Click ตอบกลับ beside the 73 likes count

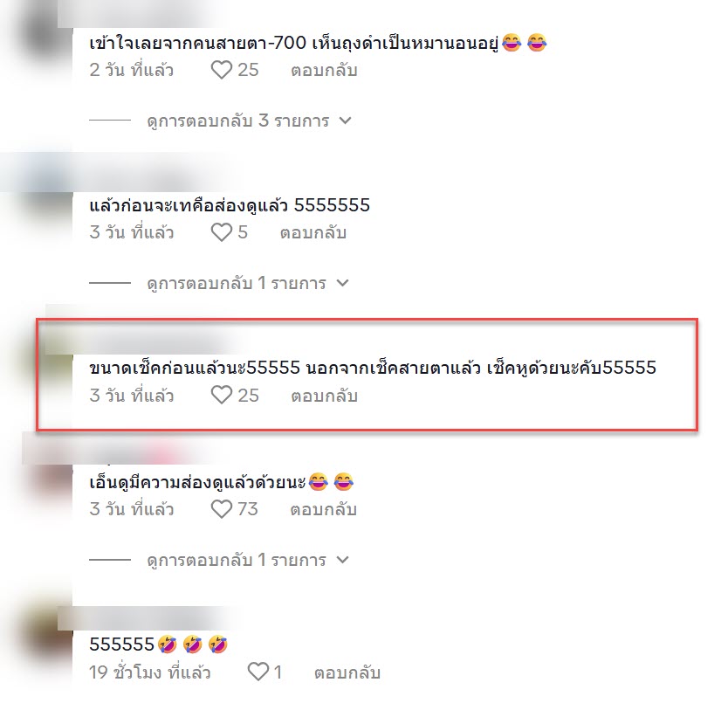coord(323,509)
